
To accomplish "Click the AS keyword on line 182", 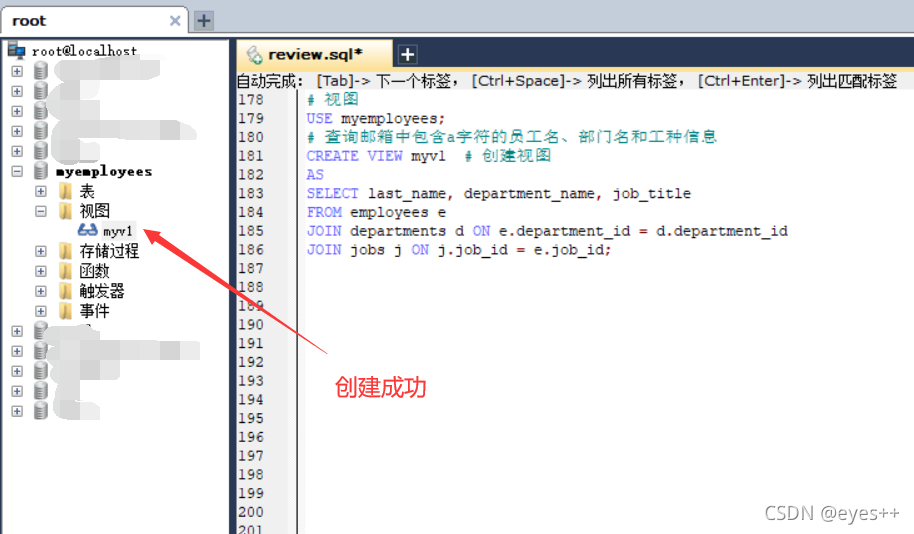I will pyautogui.click(x=315, y=174).
